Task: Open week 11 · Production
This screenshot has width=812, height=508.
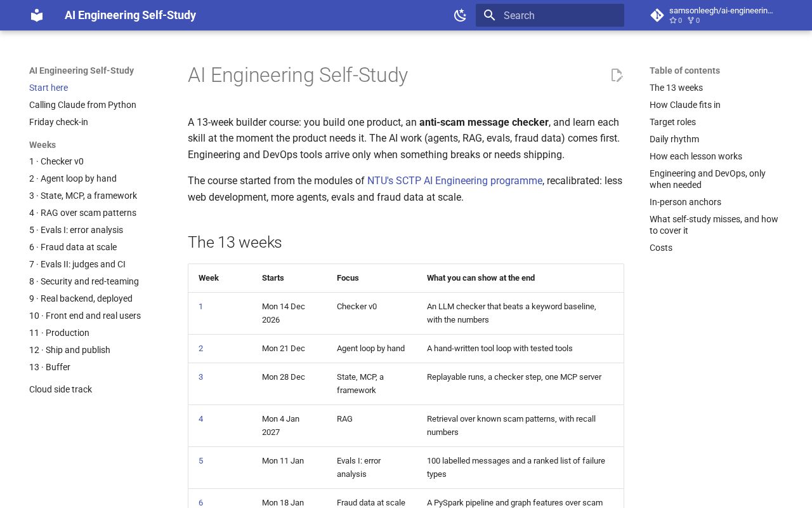Action: click(59, 333)
